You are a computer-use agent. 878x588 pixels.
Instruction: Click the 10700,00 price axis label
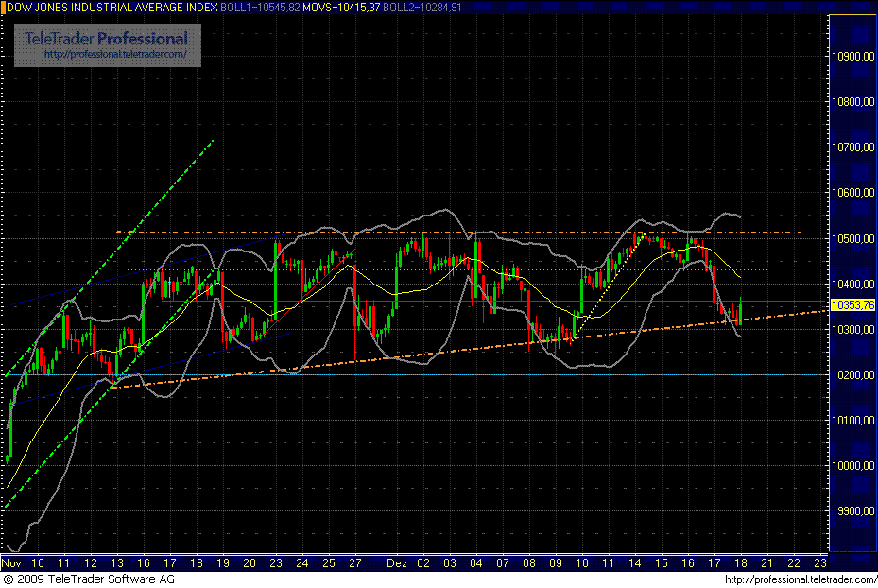coord(852,147)
